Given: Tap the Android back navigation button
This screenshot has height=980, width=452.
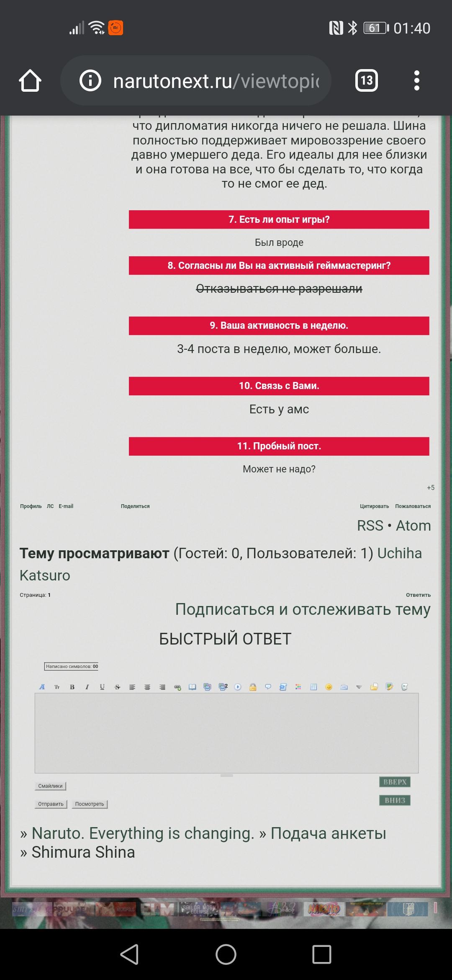Looking at the screenshot, I should (130, 954).
